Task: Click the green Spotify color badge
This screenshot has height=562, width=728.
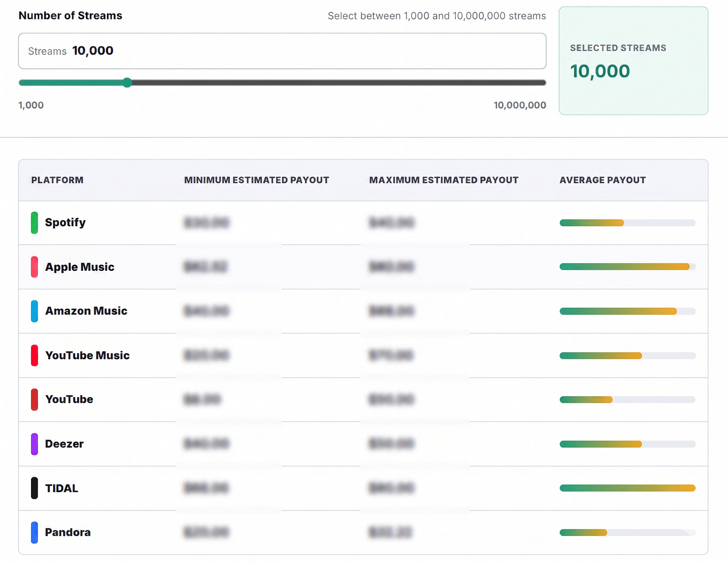Action: coord(34,223)
